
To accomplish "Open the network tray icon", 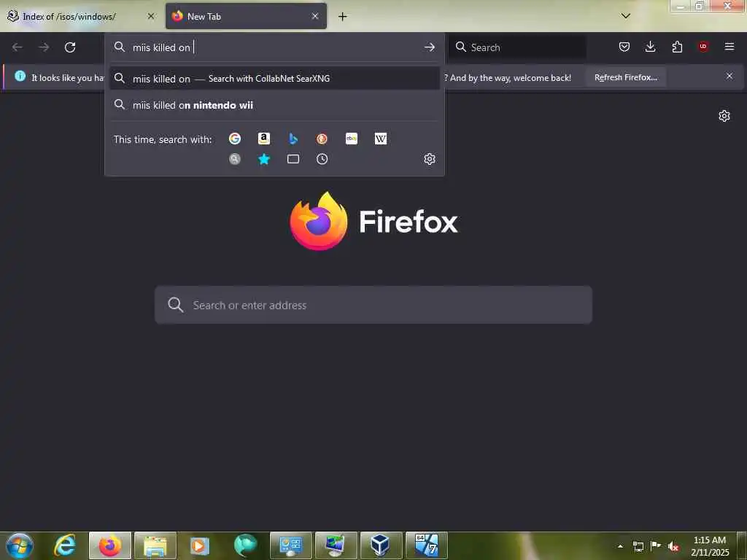I will pos(638,546).
